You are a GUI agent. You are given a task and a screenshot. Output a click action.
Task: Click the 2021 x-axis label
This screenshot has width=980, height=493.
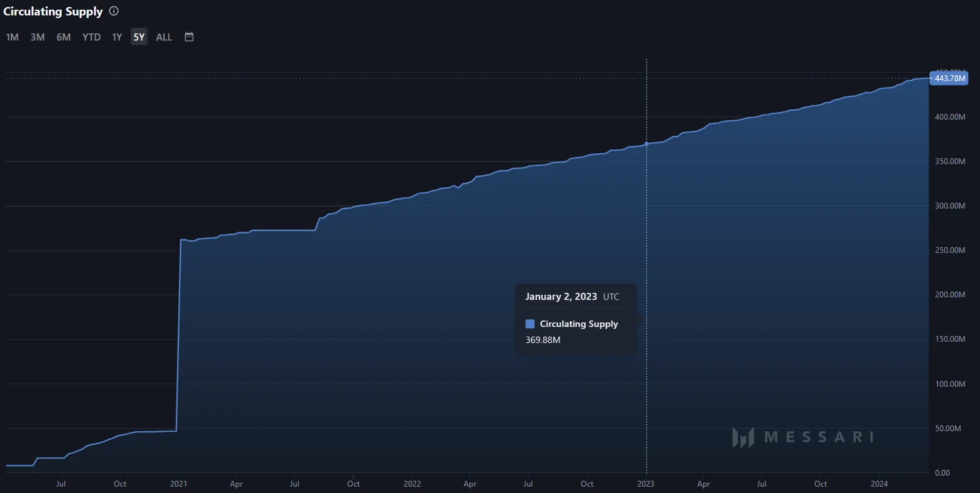[x=178, y=483]
